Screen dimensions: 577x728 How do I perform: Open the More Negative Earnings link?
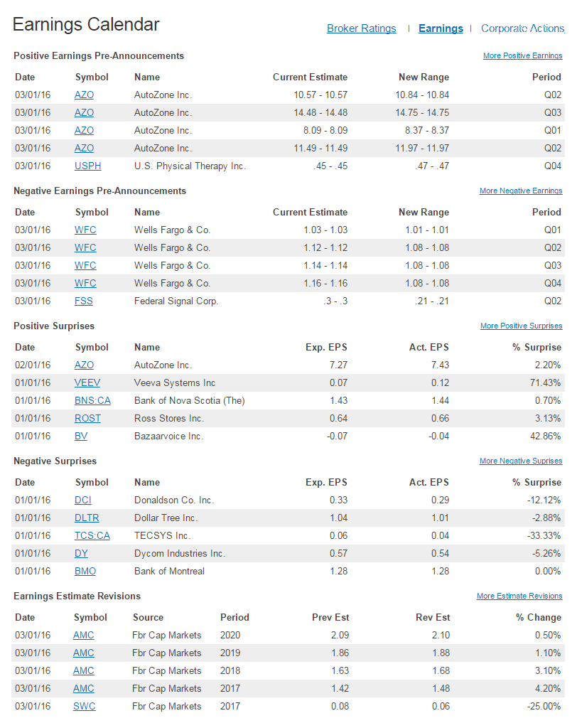tap(520, 191)
